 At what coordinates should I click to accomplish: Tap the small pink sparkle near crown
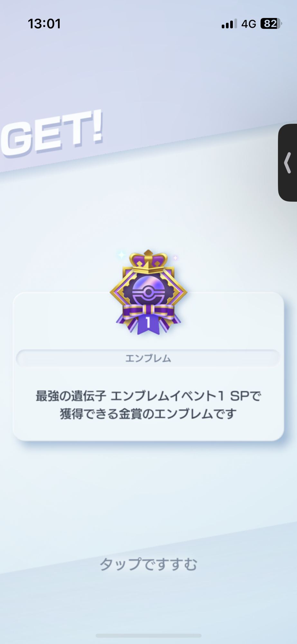pyautogui.click(x=175, y=258)
